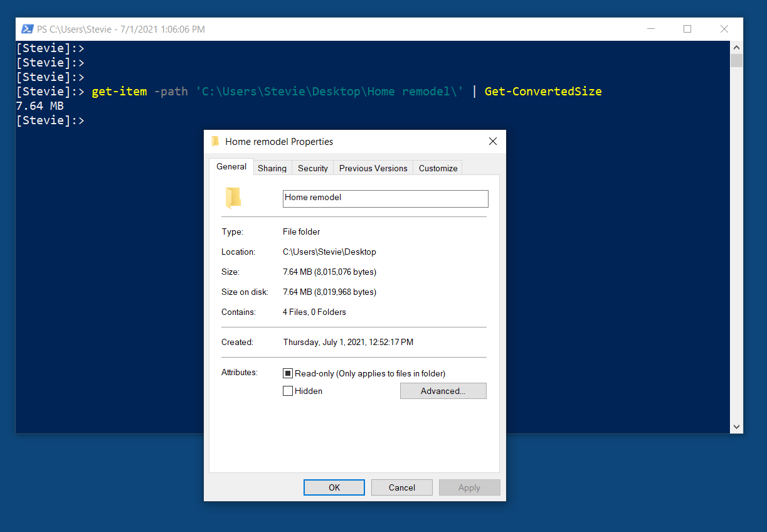
Task: Return to the General tab
Action: [231, 166]
